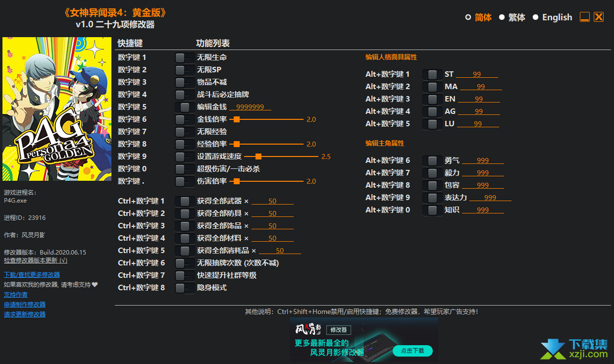The width and height of the screenshot is (614, 364).
Task: Edit 编辑金钱 value field 9999999
Action: click(250, 107)
